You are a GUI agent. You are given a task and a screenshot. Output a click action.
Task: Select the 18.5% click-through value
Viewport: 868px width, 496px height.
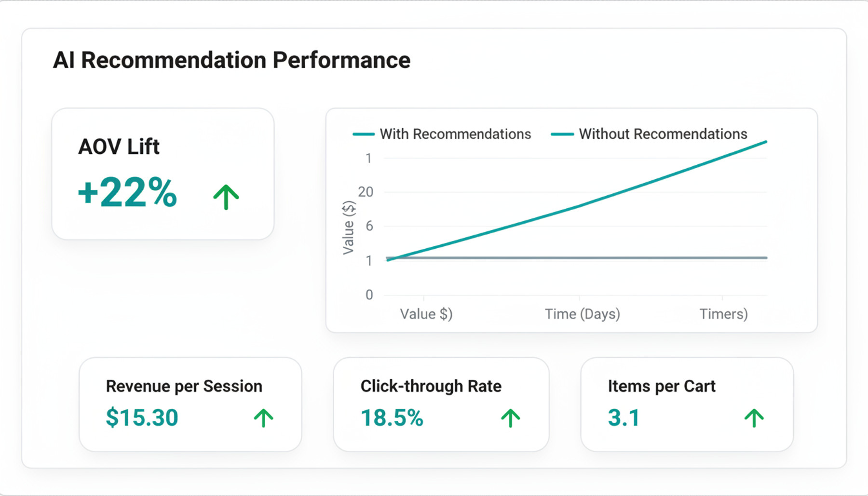[x=392, y=417]
